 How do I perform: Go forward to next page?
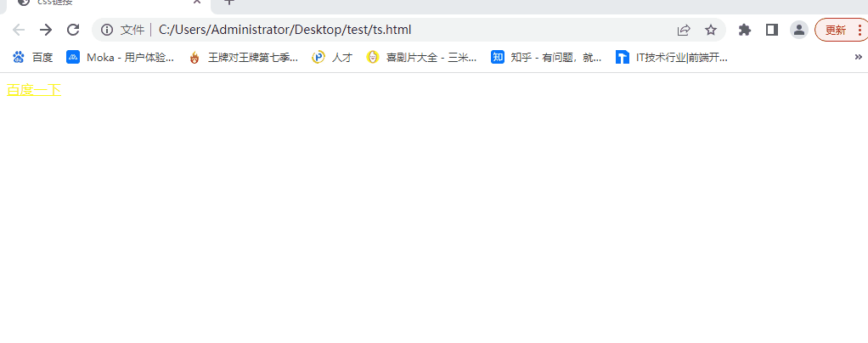tap(46, 30)
